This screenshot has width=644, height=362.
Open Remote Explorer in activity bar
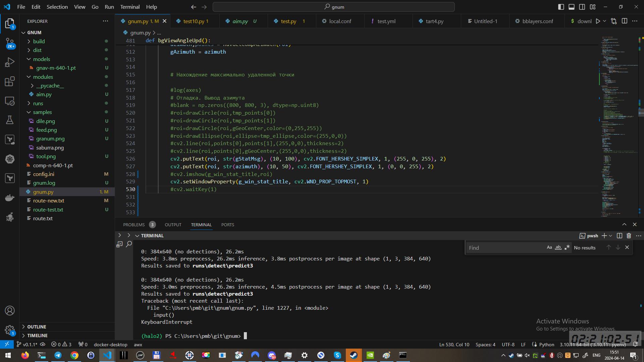tap(10, 101)
